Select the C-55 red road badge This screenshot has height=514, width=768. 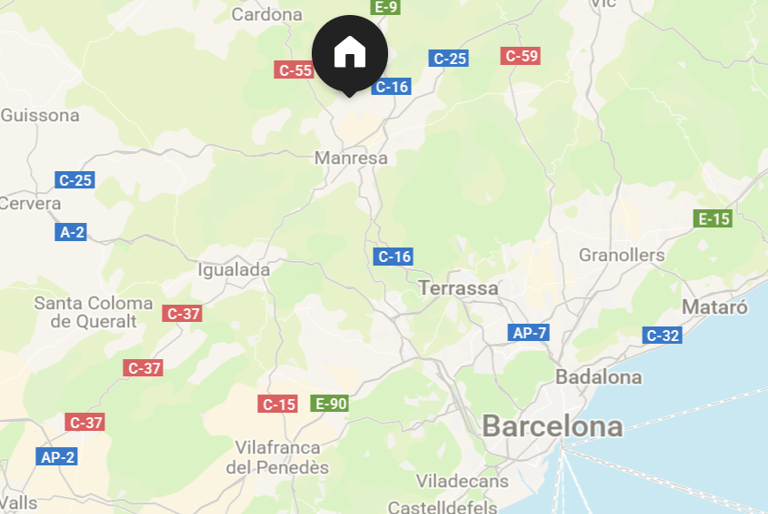[294, 70]
